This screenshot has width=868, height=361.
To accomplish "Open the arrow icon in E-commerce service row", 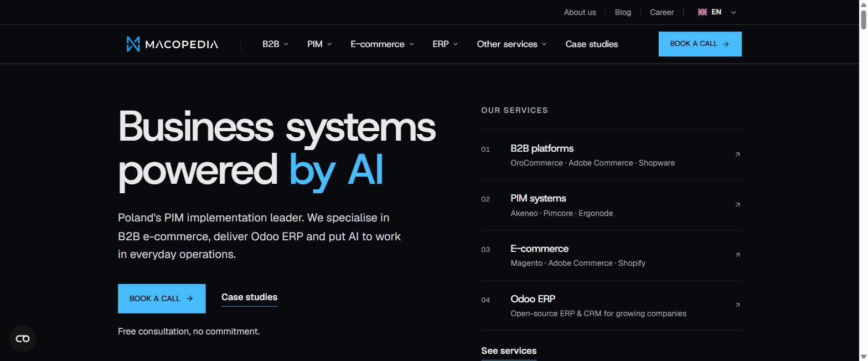I will [737, 255].
